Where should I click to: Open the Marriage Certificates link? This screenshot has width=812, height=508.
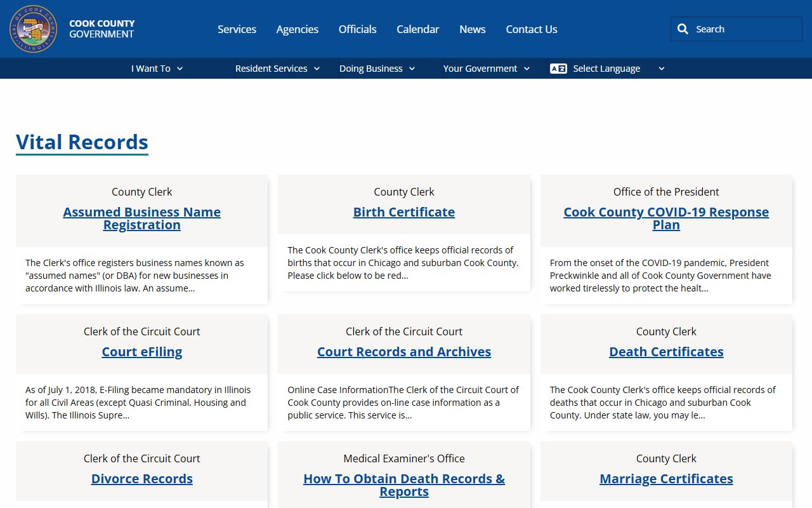coord(666,479)
